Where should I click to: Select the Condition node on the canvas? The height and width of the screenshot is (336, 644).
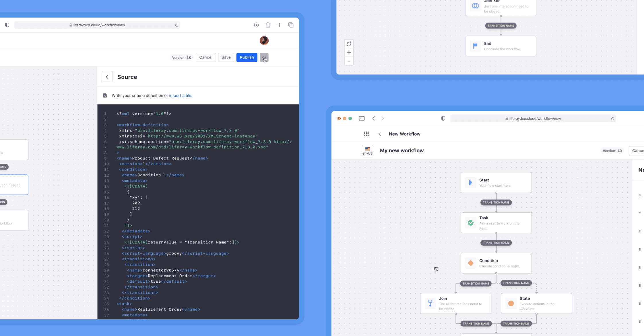[x=496, y=263]
